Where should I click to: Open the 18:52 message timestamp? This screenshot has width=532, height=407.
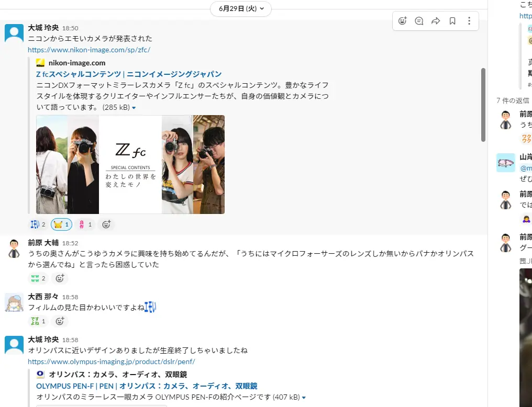pos(70,243)
